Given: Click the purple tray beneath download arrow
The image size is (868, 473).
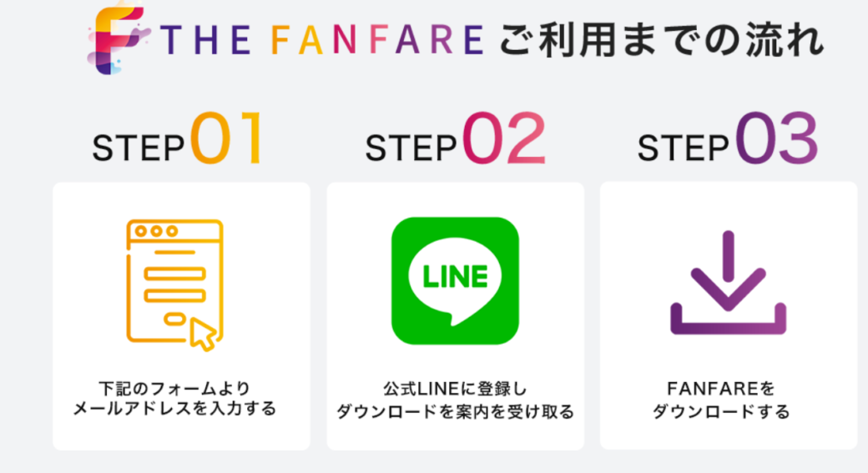Looking at the screenshot, I should coord(729,320).
